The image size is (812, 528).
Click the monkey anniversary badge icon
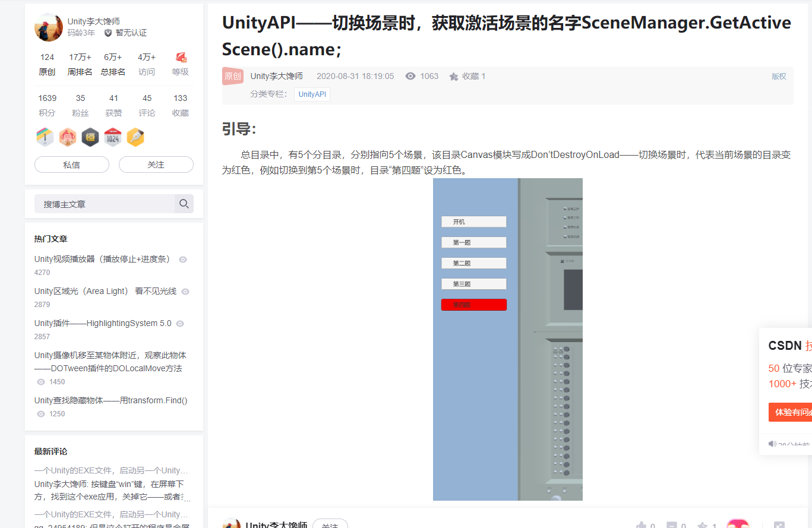pyautogui.click(x=68, y=136)
